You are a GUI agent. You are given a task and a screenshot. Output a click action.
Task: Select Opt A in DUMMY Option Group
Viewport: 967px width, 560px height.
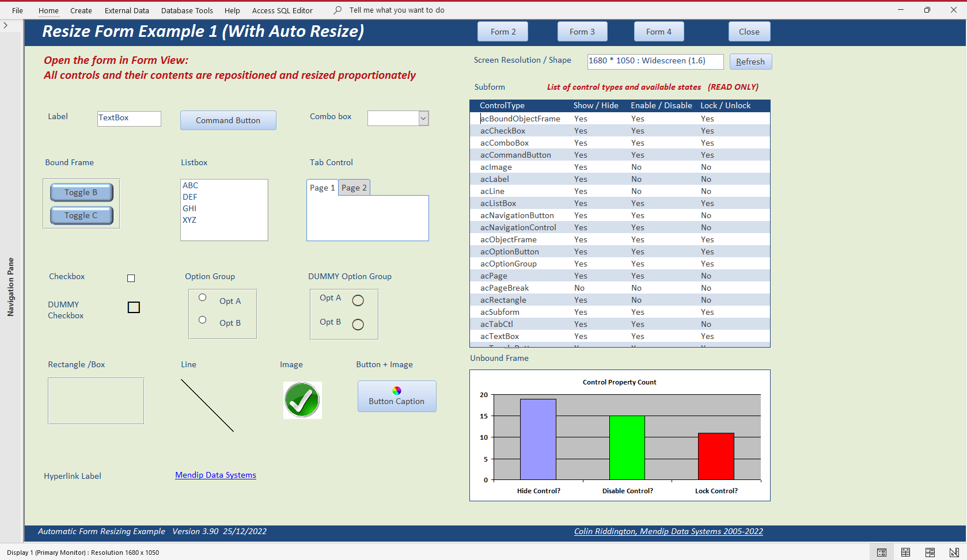point(358,300)
